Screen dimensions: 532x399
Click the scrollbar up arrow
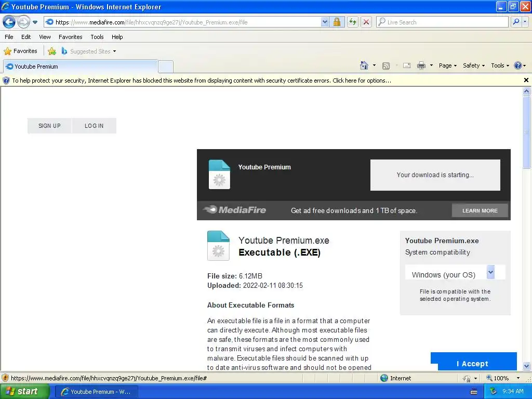point(527,91)
